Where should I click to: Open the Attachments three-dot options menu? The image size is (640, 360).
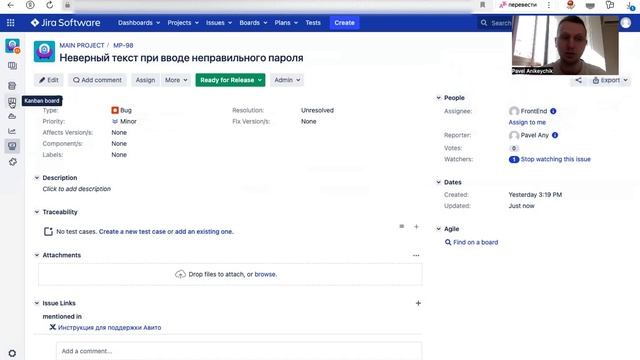click(416, 256)
